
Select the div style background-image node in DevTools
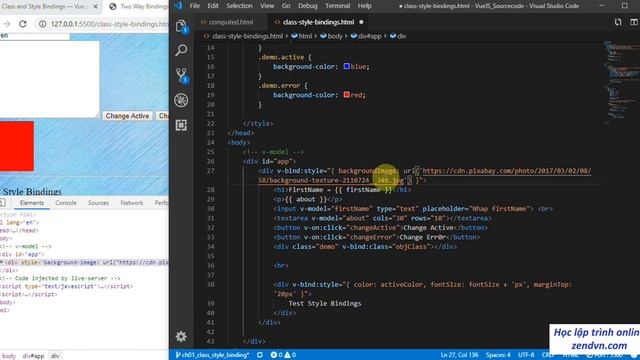84,262
